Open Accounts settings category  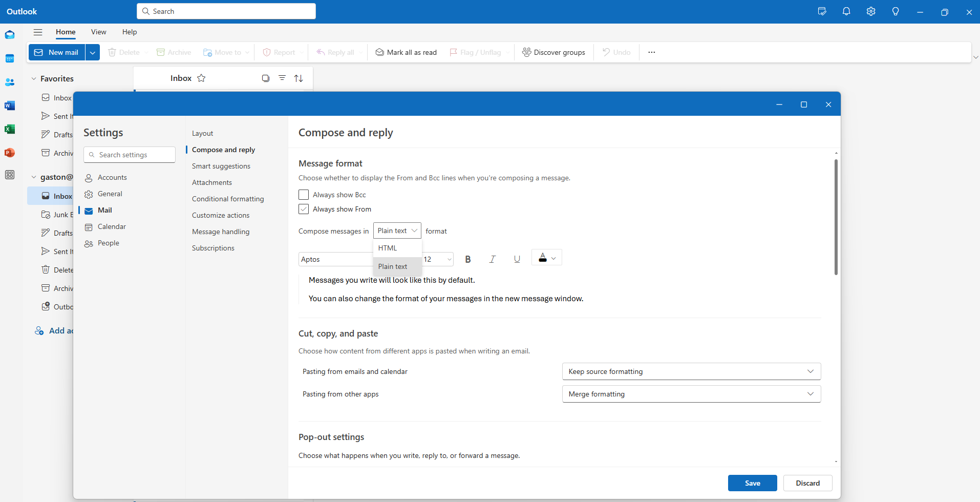(112, 177)
